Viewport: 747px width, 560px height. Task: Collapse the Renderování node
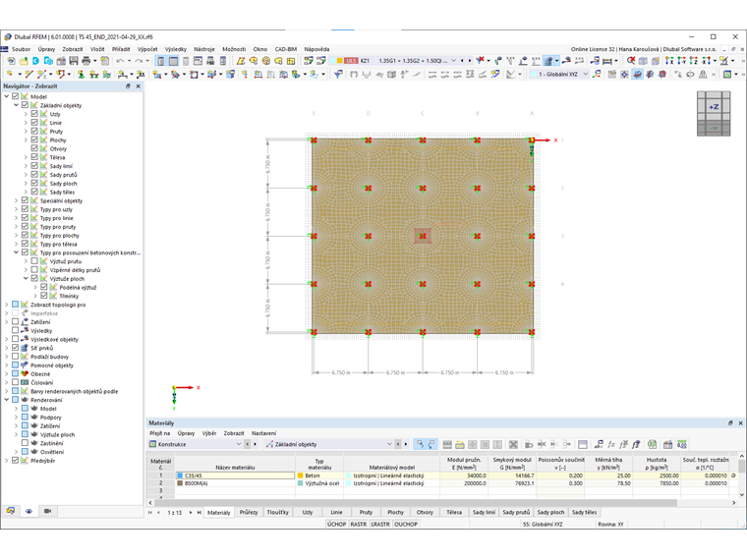(x=7, y=400)
